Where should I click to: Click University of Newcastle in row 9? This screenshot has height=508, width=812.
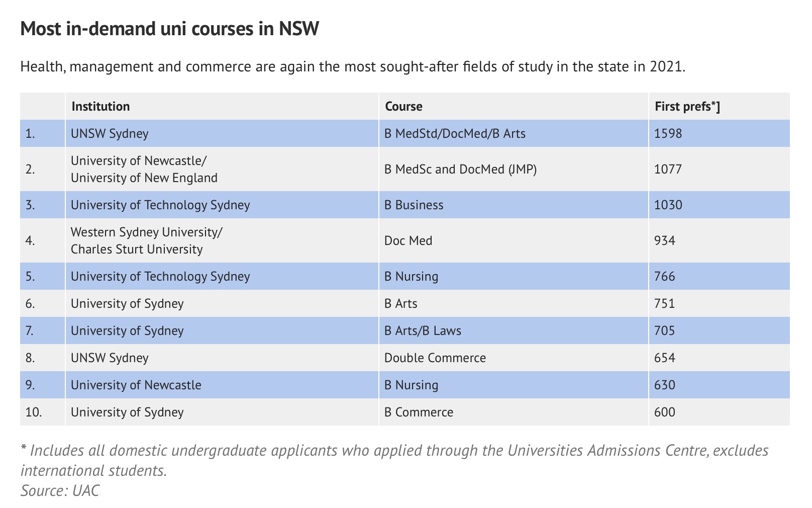pos(222,385)
